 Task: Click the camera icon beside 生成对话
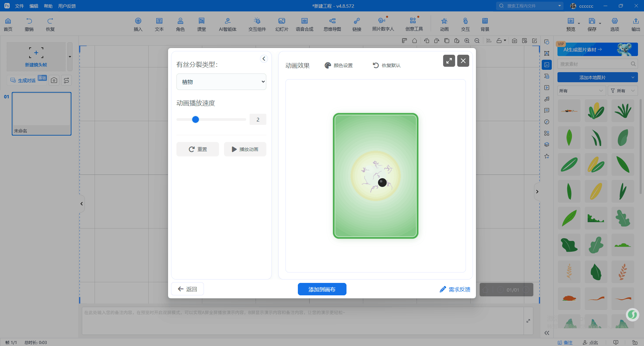(54, 81)
